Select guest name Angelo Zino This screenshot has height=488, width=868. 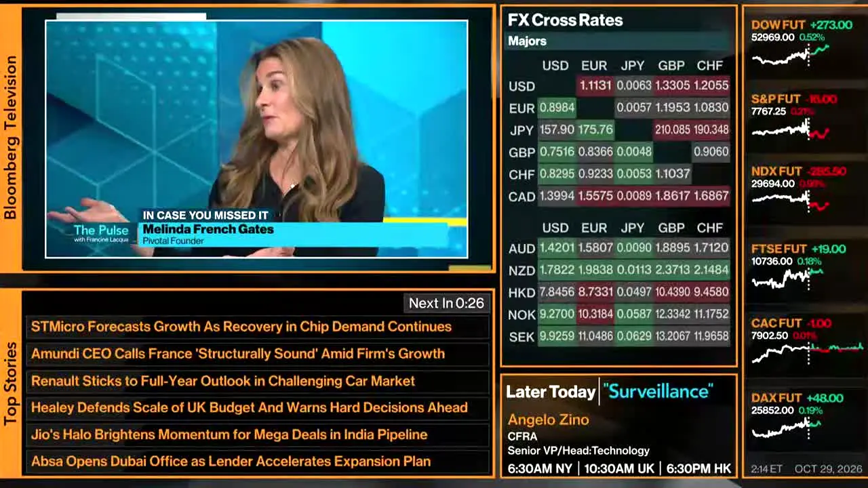click(548, 420)
